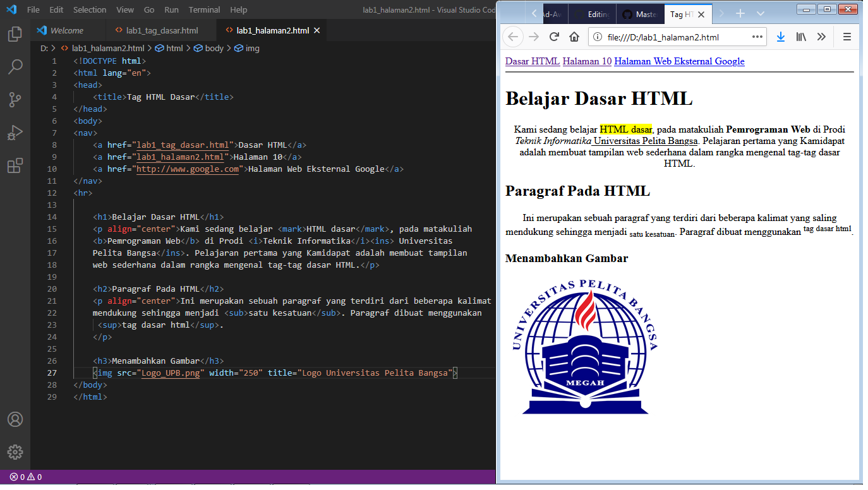Open the Firefox downloads panel
This screenshot has height=490, width=868.
781,37
